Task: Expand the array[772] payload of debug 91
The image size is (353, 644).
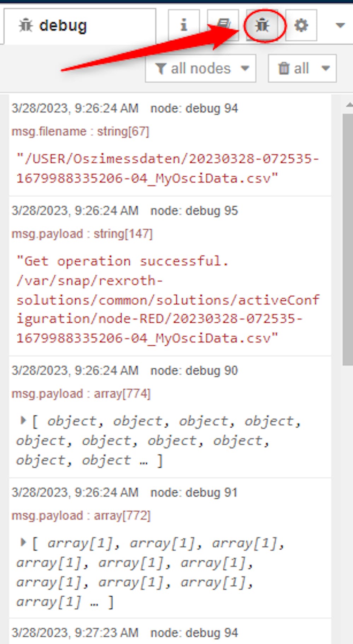Action: coord(23,542)
